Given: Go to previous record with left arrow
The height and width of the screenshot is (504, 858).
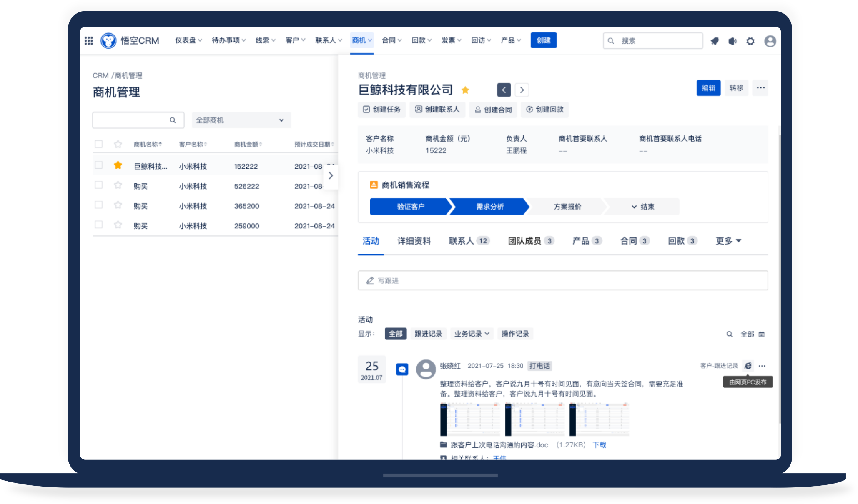Looking at the screenshot, I should coord(504,90).
